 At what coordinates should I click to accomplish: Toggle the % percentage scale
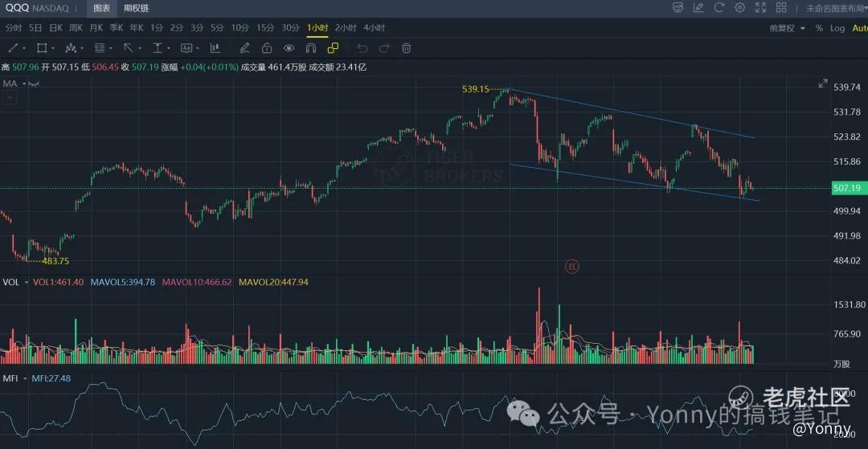819,28
